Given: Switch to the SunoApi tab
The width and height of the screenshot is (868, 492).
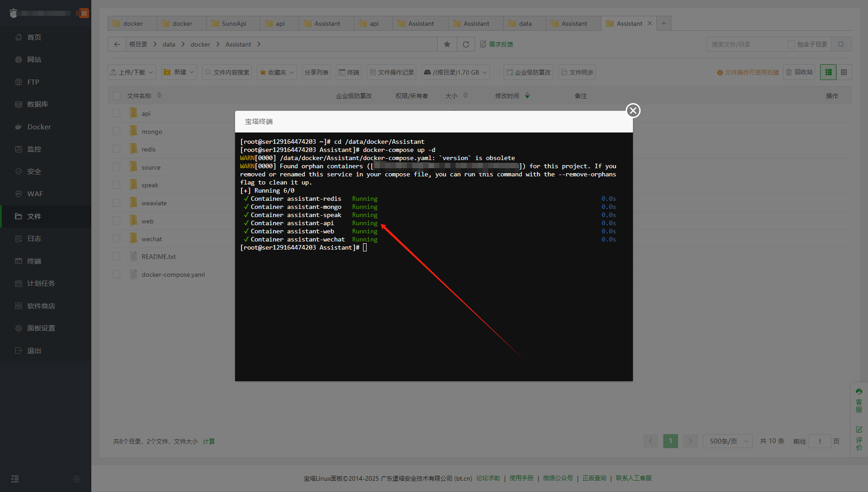Looking at the screenshot, I should pyautogui.click(x=233, y=24).
